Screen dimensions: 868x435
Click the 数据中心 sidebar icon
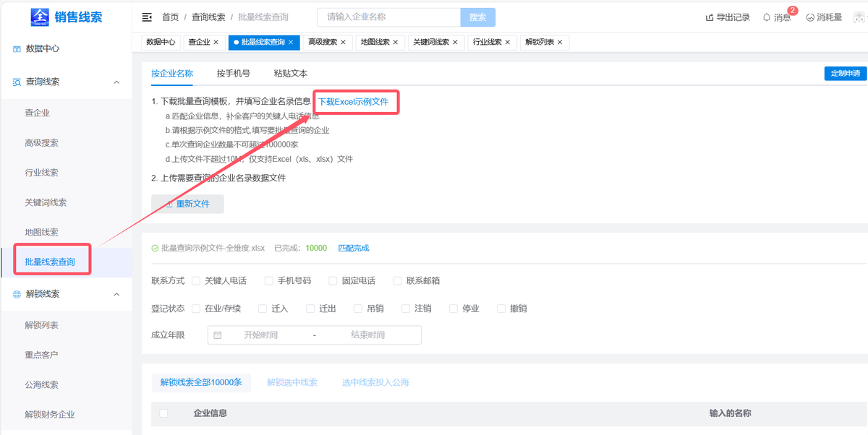click(x=17, y=49)
